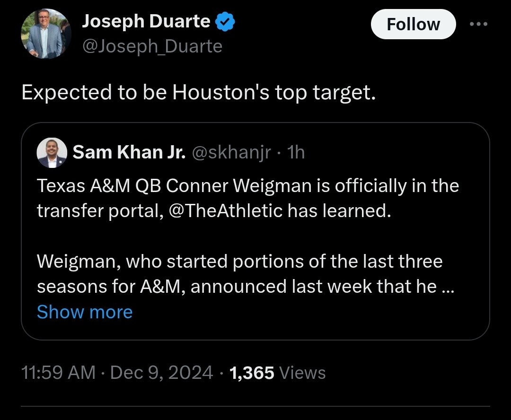This screenshot has height=420, width=511.
Task: Click the Dec 9, 2024 date
Action: click(162, 372)
